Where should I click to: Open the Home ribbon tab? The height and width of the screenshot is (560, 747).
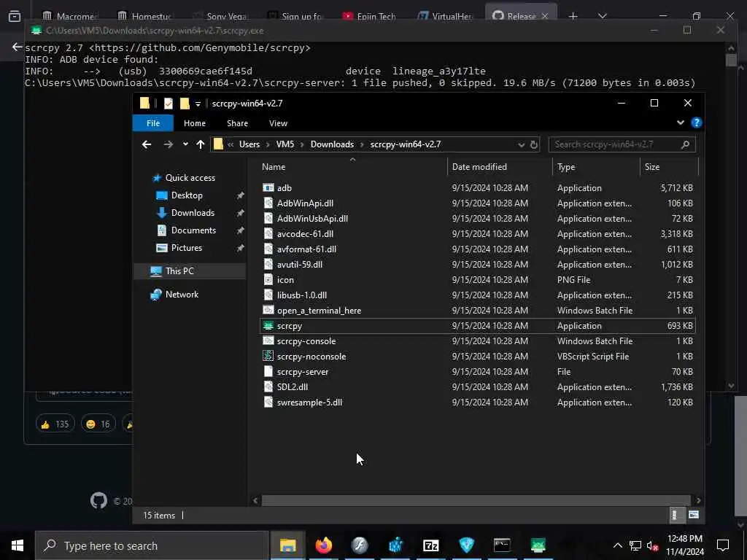point(194,122)
